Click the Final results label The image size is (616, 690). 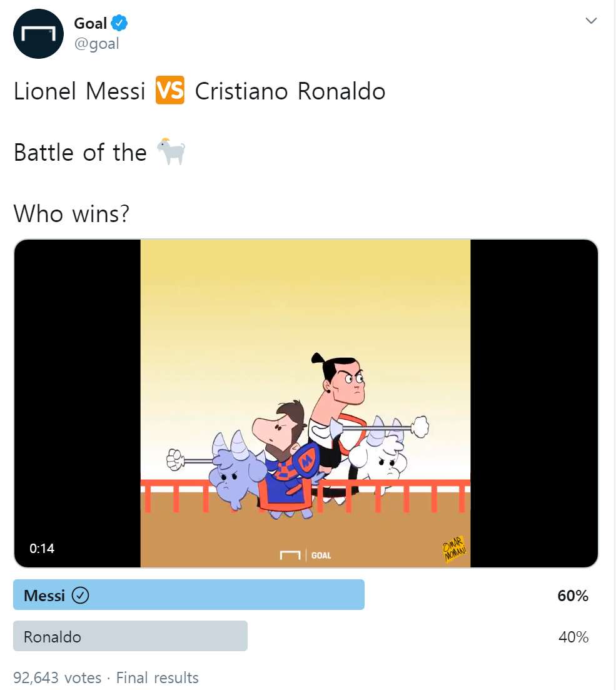(x=157, y=677)
